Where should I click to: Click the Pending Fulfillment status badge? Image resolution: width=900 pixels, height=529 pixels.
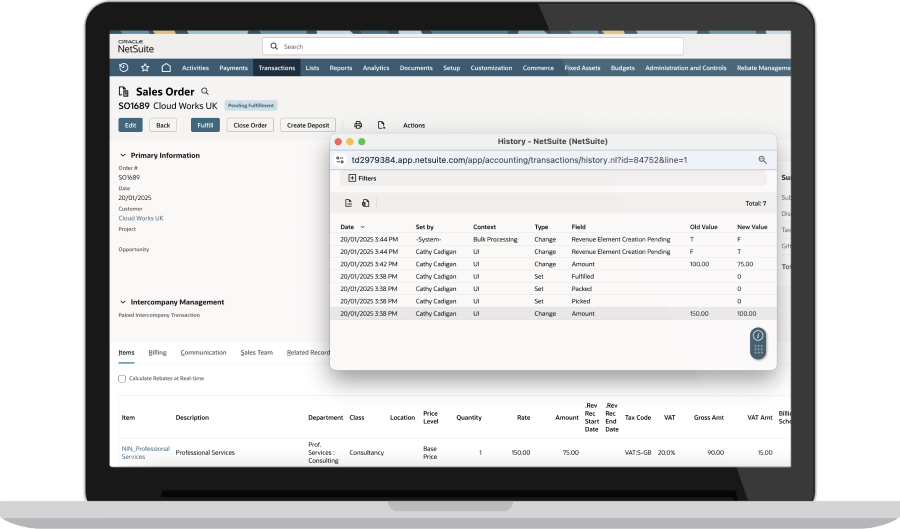(251, 106)
